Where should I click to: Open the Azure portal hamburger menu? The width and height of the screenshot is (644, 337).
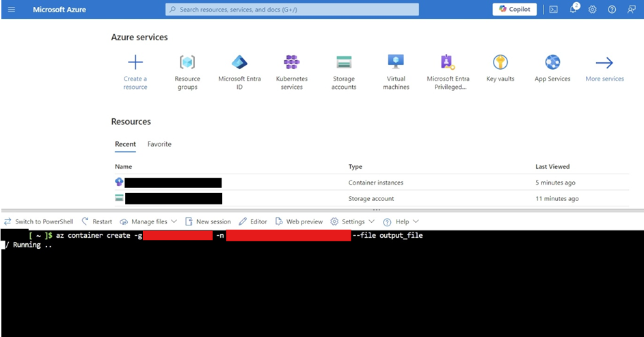pyautogui.click(x=11, y=10)
